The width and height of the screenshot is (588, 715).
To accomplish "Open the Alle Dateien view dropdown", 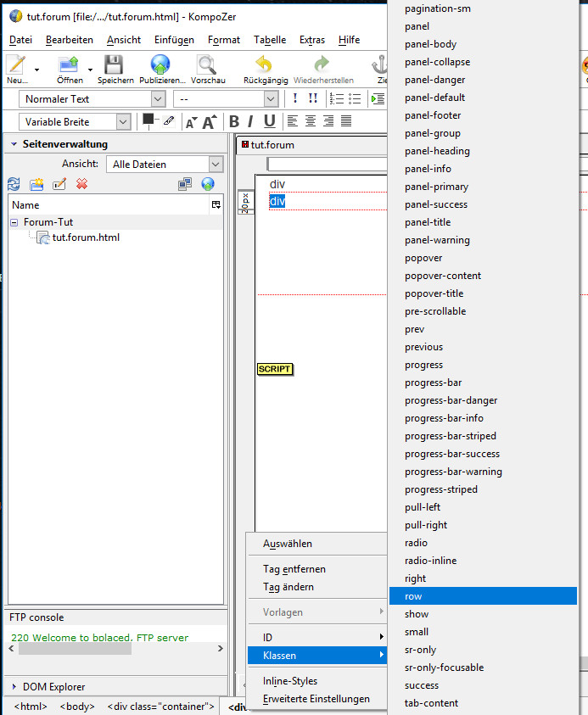I will [165, 164].
